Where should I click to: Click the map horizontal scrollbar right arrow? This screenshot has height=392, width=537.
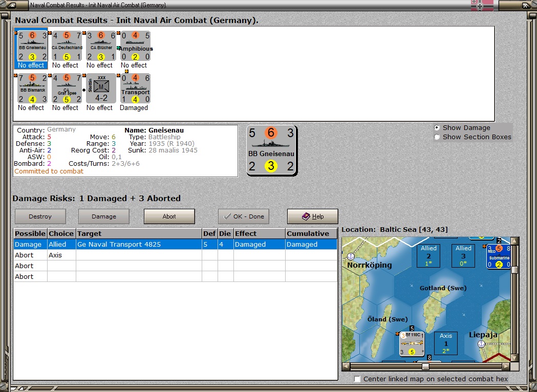[x=506, y=366]
